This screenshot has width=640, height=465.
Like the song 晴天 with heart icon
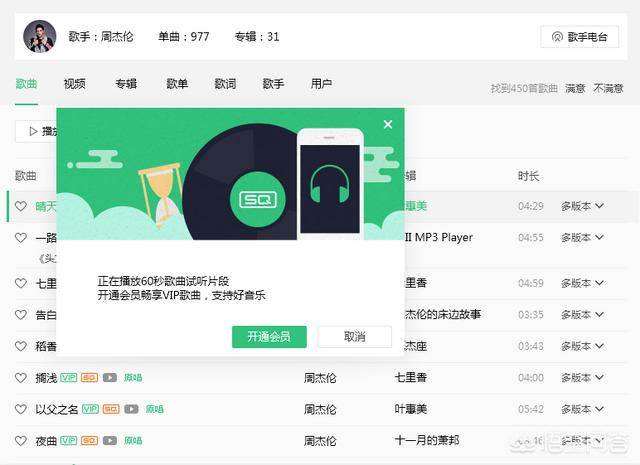[x=21, y=206]
